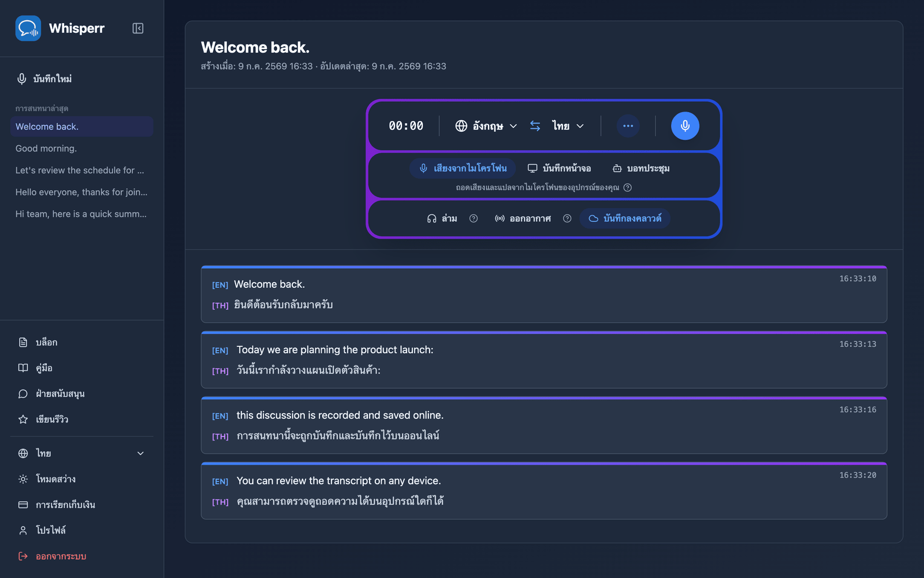Select transcript 'Welcome back.' English line

269,284
